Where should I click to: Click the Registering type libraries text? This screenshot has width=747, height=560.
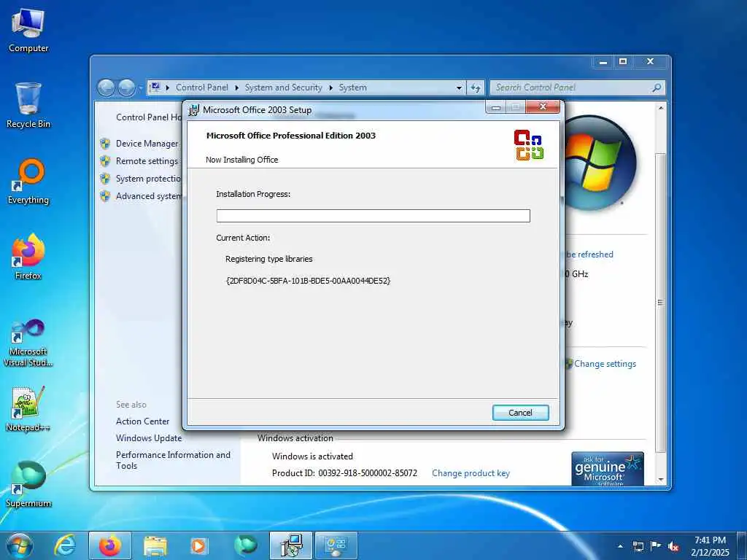(x=269, y=259)
